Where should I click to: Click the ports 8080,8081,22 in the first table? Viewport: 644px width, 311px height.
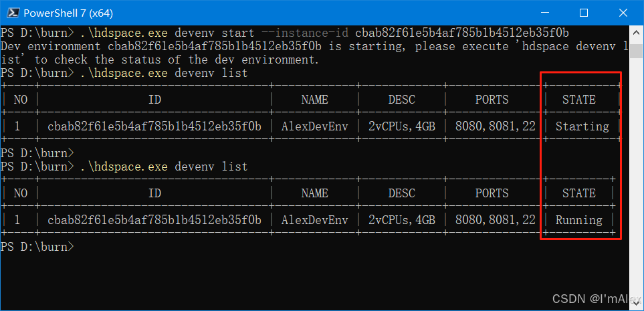tap(495, 126)
